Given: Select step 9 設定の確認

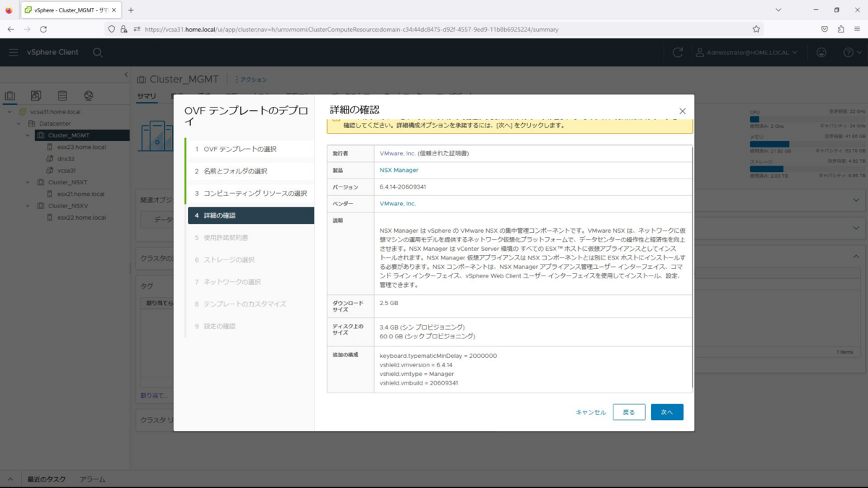Looking at the screenshot, I should pos(250,326).
